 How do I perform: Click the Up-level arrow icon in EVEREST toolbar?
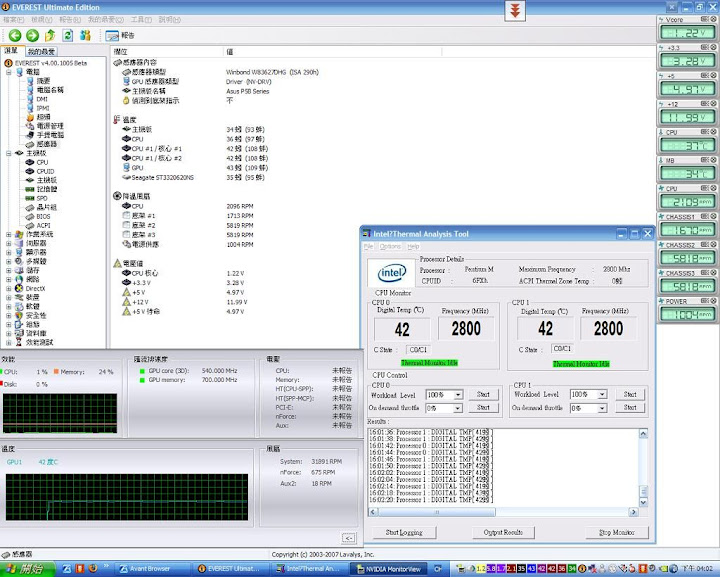pos(50,35)
